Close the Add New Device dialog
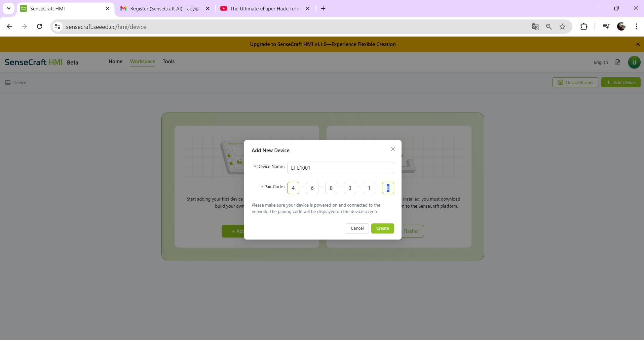 pos(393,149)
